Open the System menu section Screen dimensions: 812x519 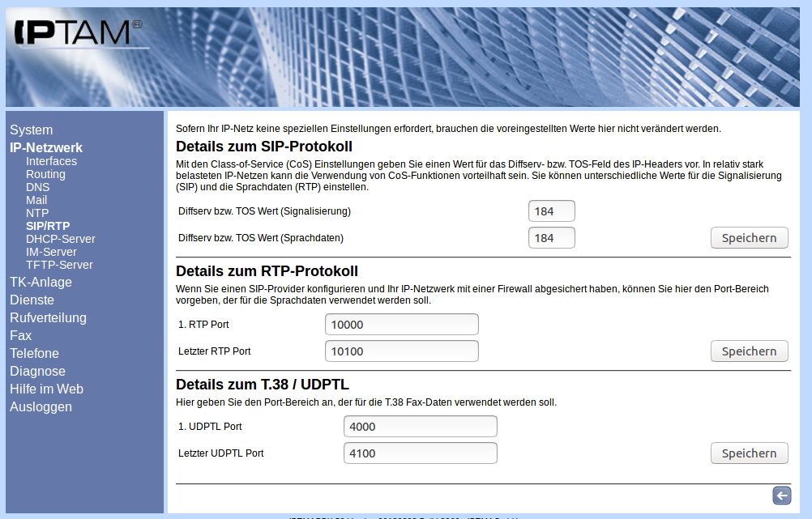tap(31, 130)
